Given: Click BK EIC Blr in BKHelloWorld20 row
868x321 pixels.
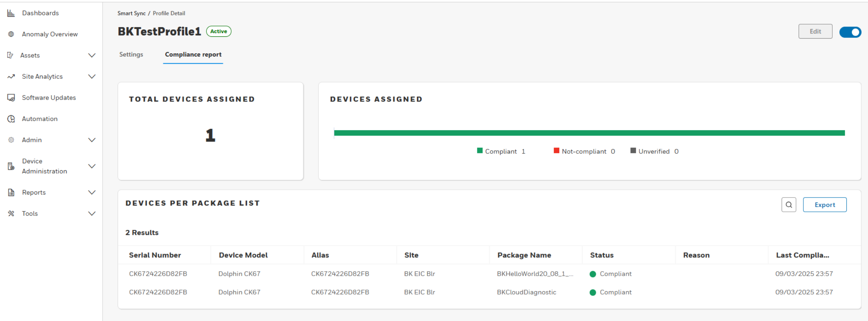Looking at the screenshot, I should coord(419,274).
